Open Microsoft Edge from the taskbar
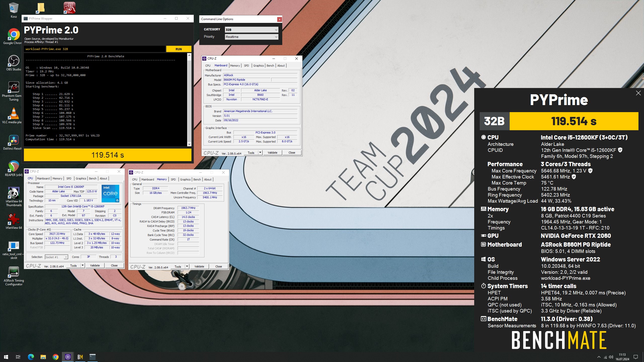The image size is (644, 362). point(31,357)
